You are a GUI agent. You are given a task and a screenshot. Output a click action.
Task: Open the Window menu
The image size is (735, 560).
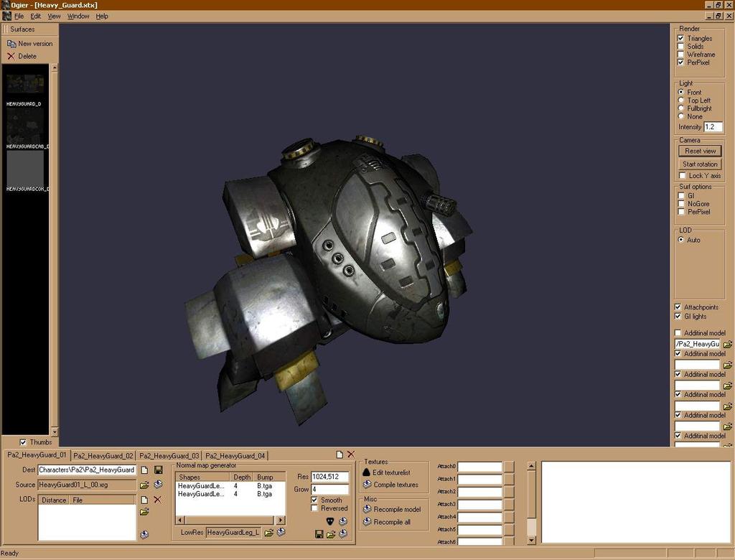pyautogui.click(x=78, y=17)
